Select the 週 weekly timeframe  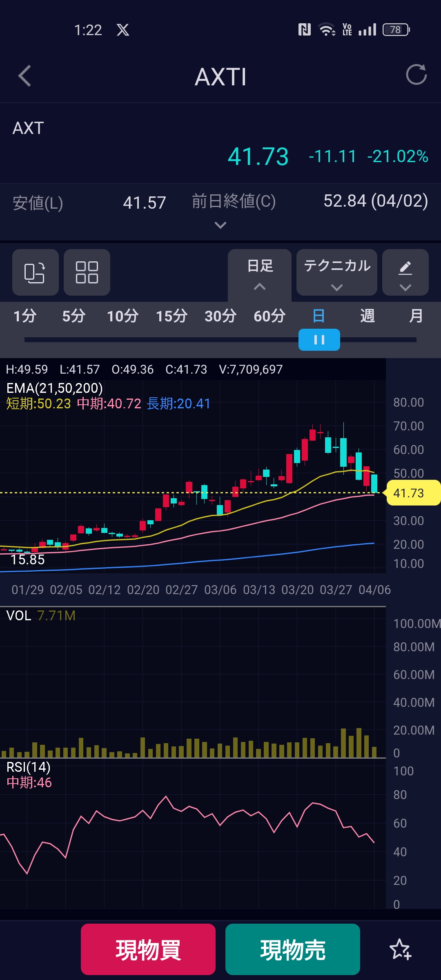point(367,316)
